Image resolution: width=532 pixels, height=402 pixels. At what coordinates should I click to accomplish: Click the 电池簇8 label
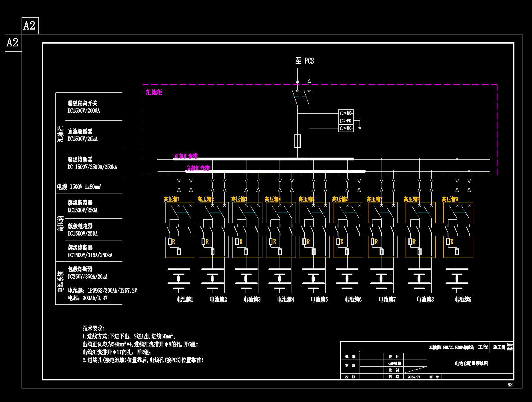[x=425, y=299]
